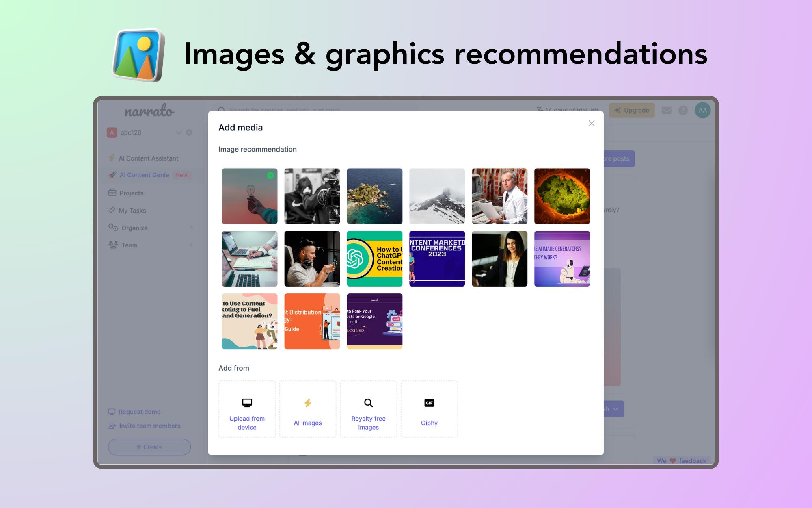Expand the abc120 workspace dropdown
This screenshot has width=812, height=508.
pyautogui.click(x=178, y=132)
